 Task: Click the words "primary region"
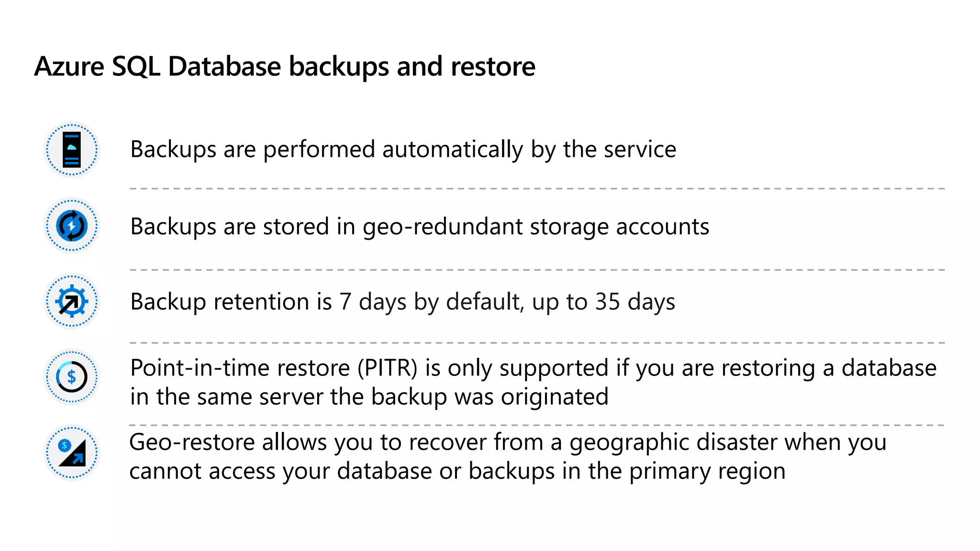coord(707,471)
